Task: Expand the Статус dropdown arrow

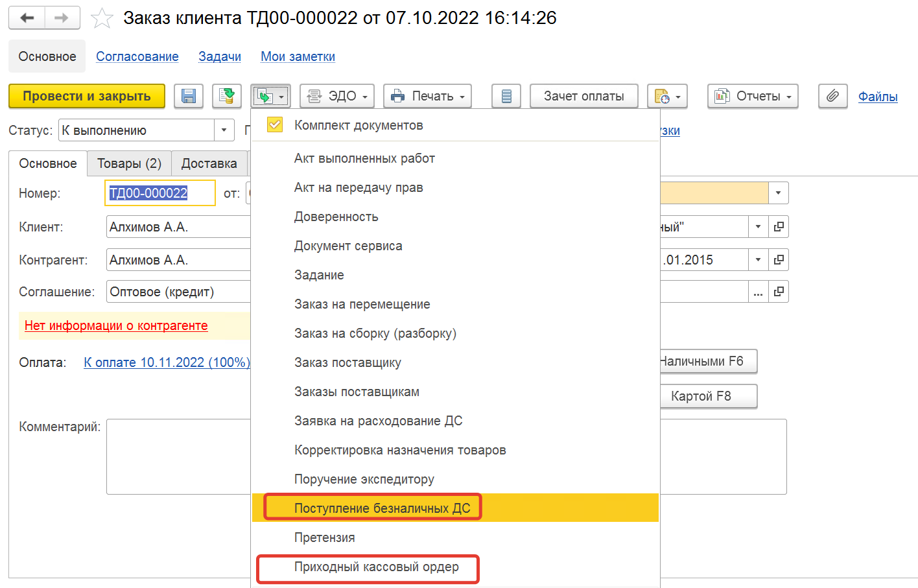Action: click(224, 130)
